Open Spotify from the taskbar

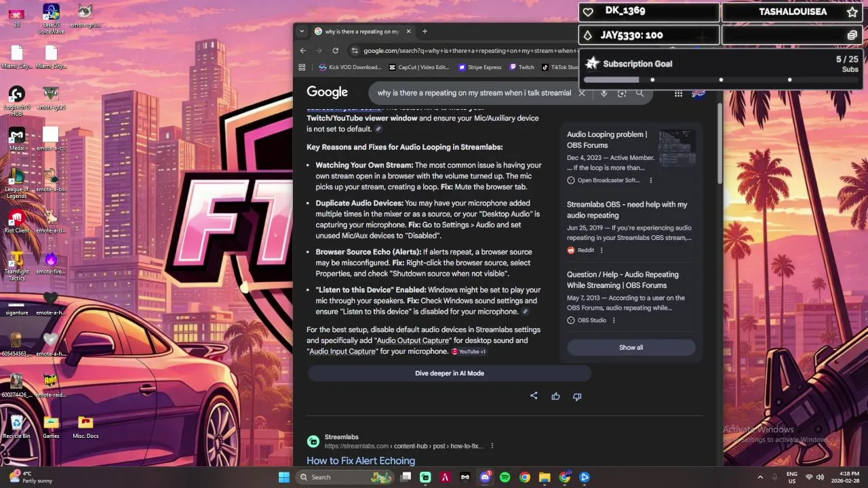pos(505,477)
